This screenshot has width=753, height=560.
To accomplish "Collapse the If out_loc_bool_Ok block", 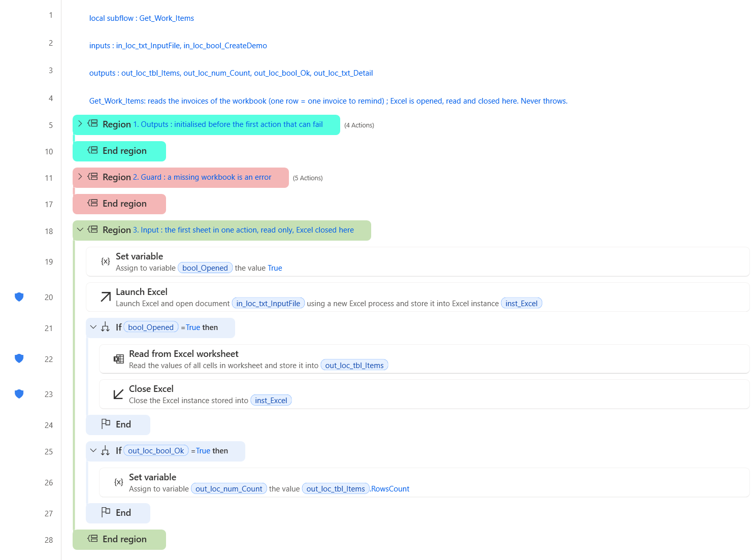I will (x=93, y=451).
